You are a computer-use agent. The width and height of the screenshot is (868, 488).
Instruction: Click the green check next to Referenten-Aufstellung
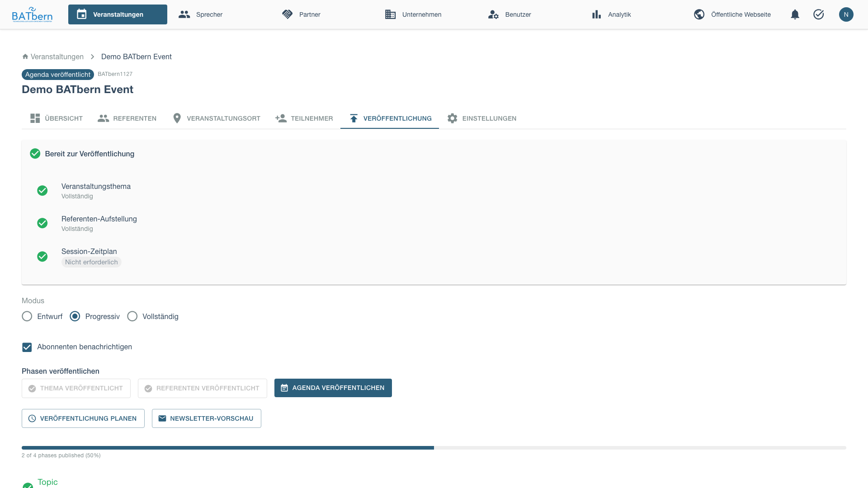point(42,223)
